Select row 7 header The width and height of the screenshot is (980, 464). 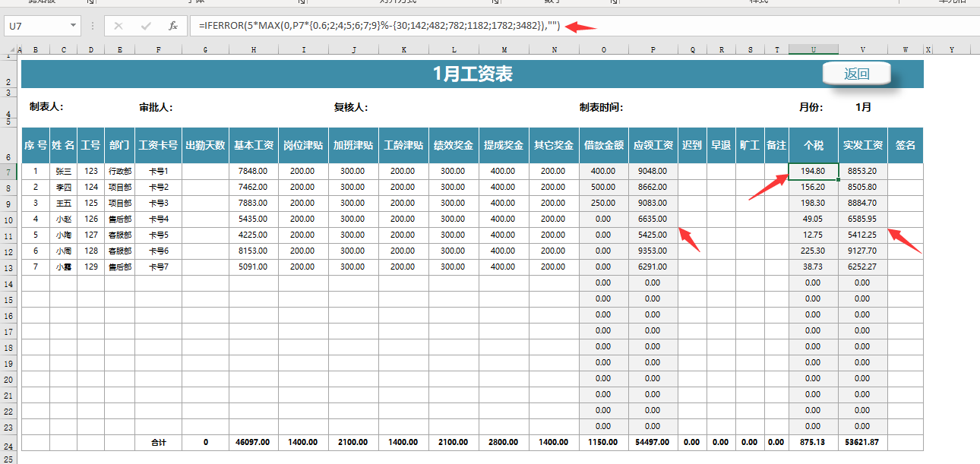pyautogui.click(x=8, y=171)
